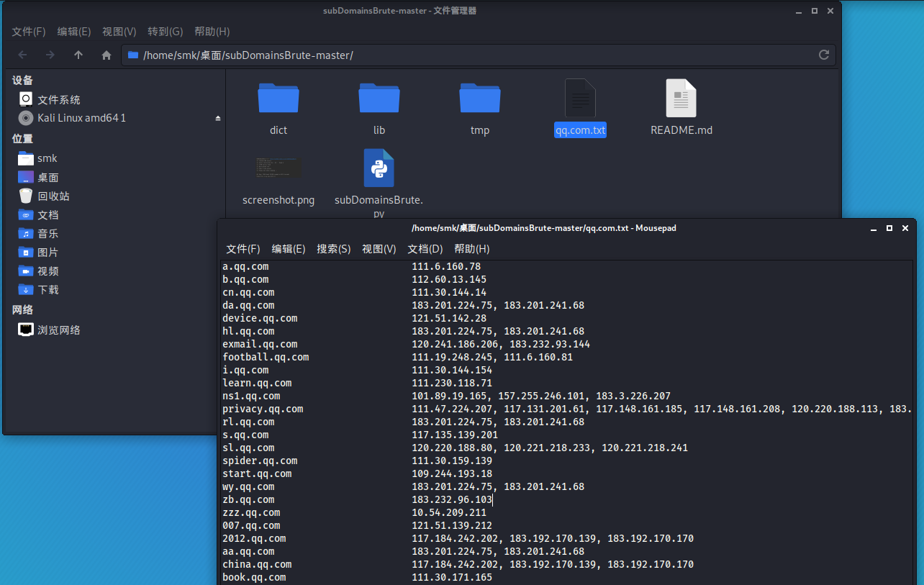The width and height of the screenshot is (924, 585).
Task: Click the football.qq.com entry
Action: [266, 357]
